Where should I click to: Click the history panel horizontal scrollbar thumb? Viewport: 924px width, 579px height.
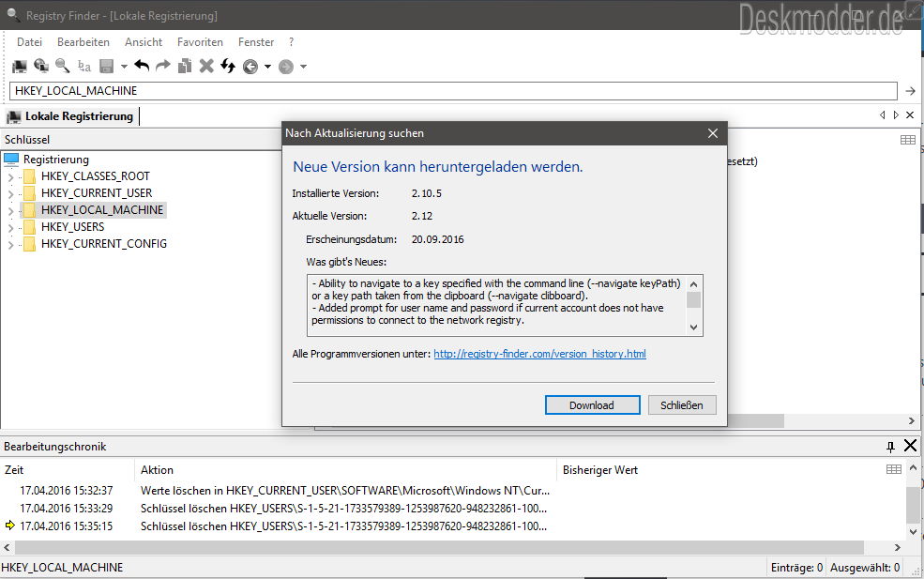[x=439, y=547]
